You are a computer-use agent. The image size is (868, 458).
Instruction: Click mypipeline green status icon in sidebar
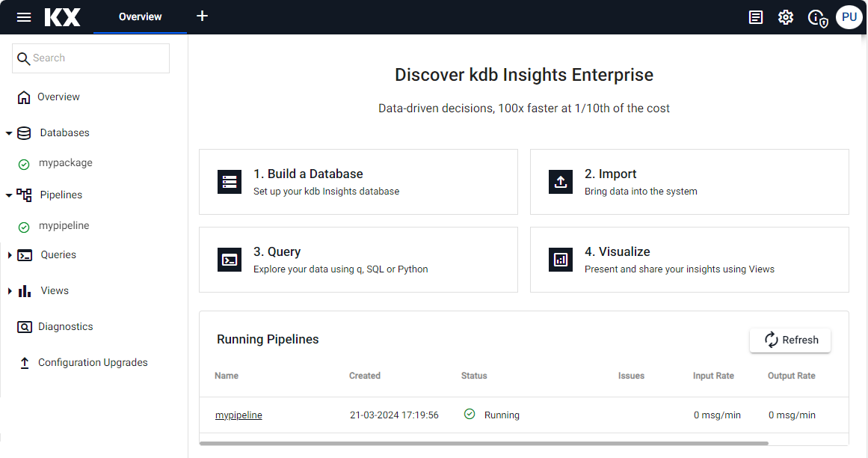pos(24,227)
